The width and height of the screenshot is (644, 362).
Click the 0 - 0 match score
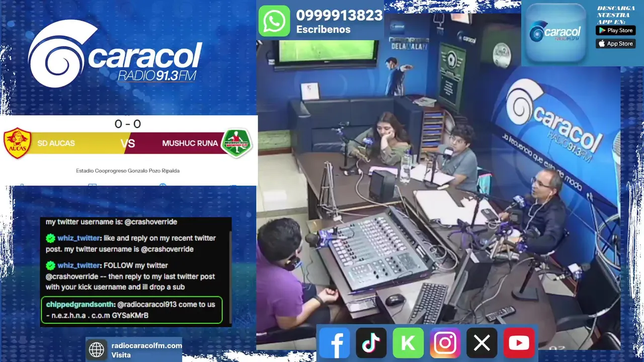[128, 124]
